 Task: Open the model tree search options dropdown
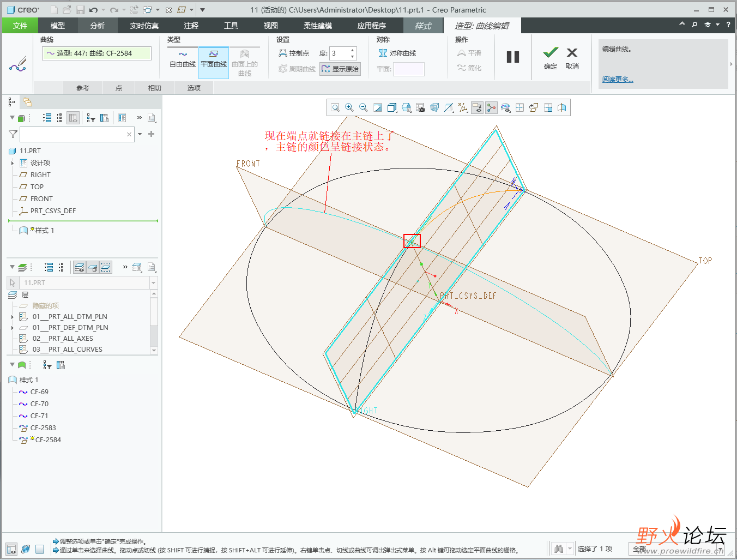coord(140,134)
